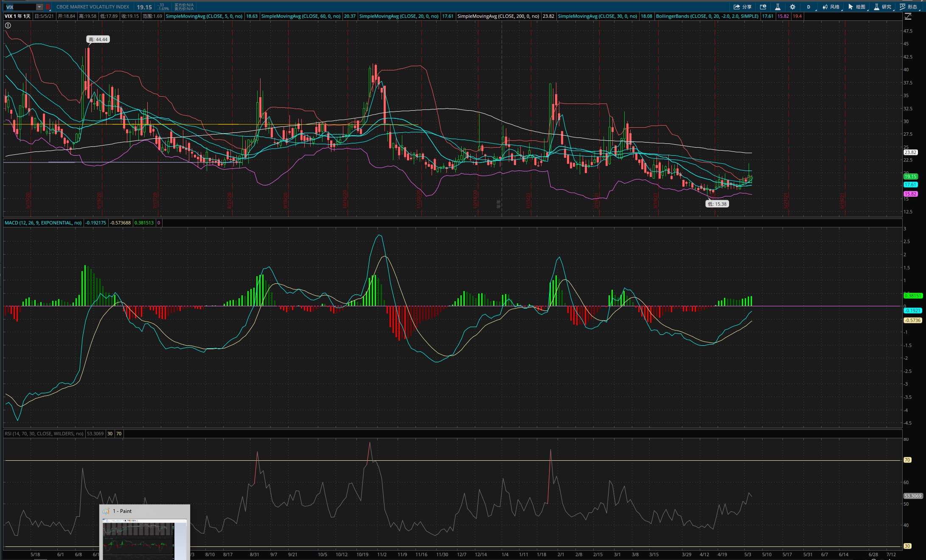926x560 pixels.
Task: Open the Drawings (绘图) menu
Action: [x=857, y=7]
